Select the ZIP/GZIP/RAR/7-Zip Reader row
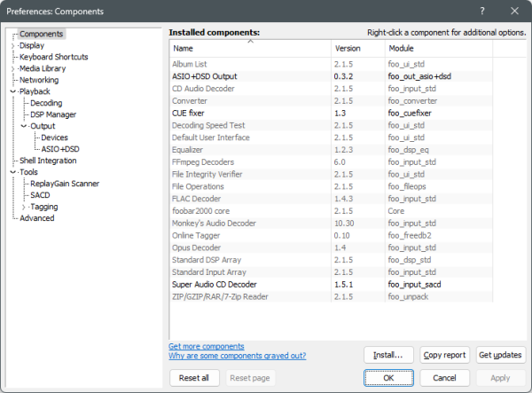Viewport: 532px width, 393px height. [x=331, y=296]
